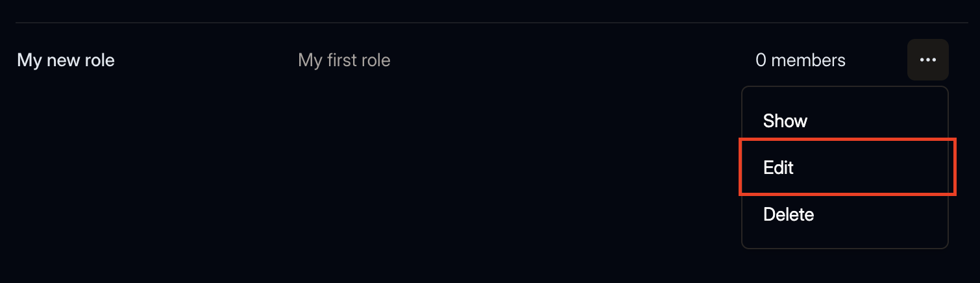Click the "0 members" count

pos(800,61)
